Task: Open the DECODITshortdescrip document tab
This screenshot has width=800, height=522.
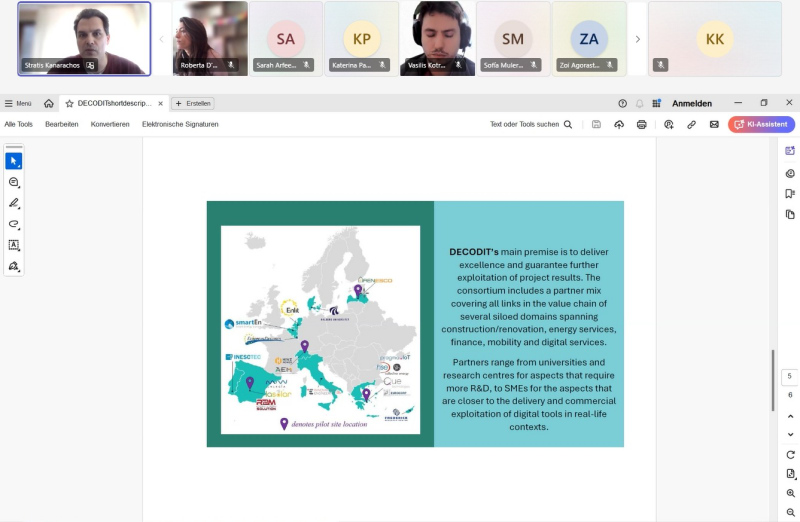Action: pos(114,104)
